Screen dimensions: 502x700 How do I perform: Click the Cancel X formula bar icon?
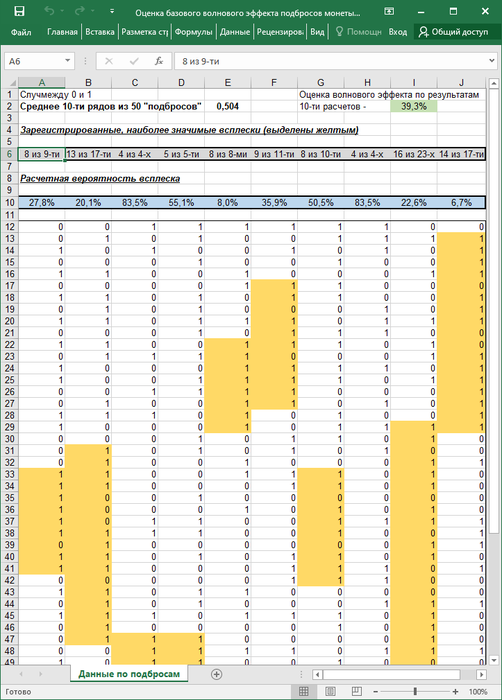(x=109, y=61)
